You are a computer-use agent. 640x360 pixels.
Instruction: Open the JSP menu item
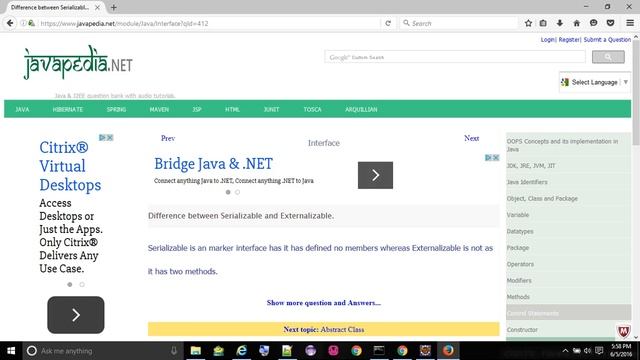(x=197, y=109)
